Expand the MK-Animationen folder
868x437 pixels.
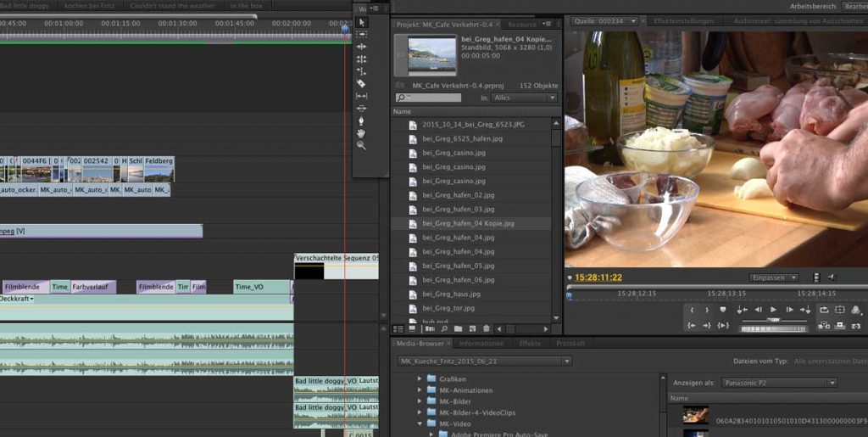coord(419,390)
